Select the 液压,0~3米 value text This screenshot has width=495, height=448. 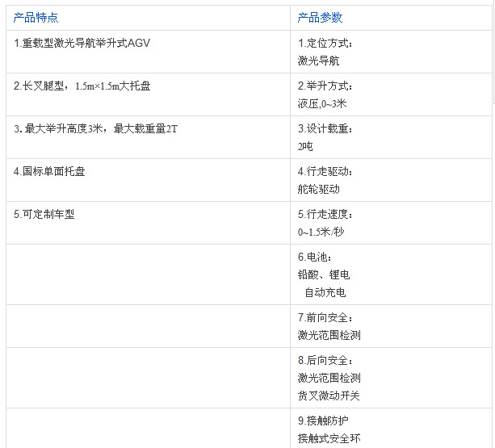click(322, 103)
